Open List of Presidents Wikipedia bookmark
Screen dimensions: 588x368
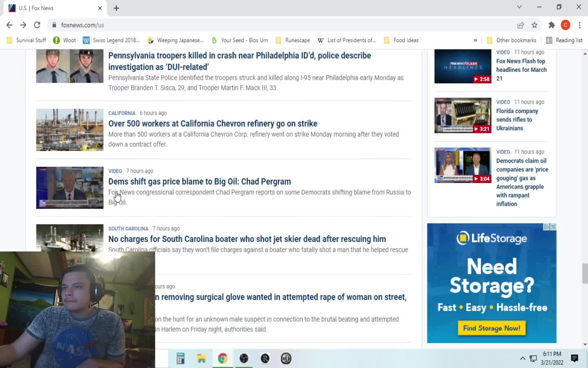click(347, 40)
